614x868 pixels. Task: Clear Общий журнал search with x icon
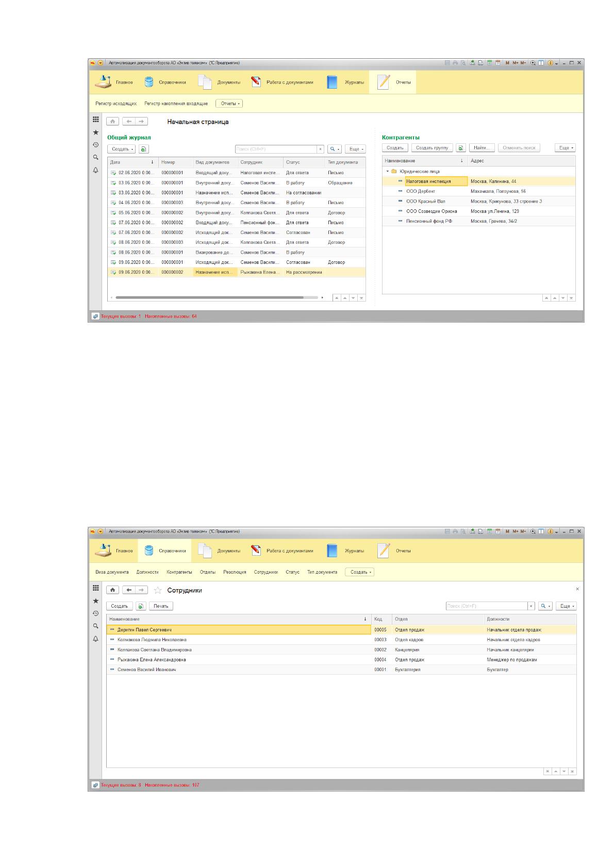point(321,149)
